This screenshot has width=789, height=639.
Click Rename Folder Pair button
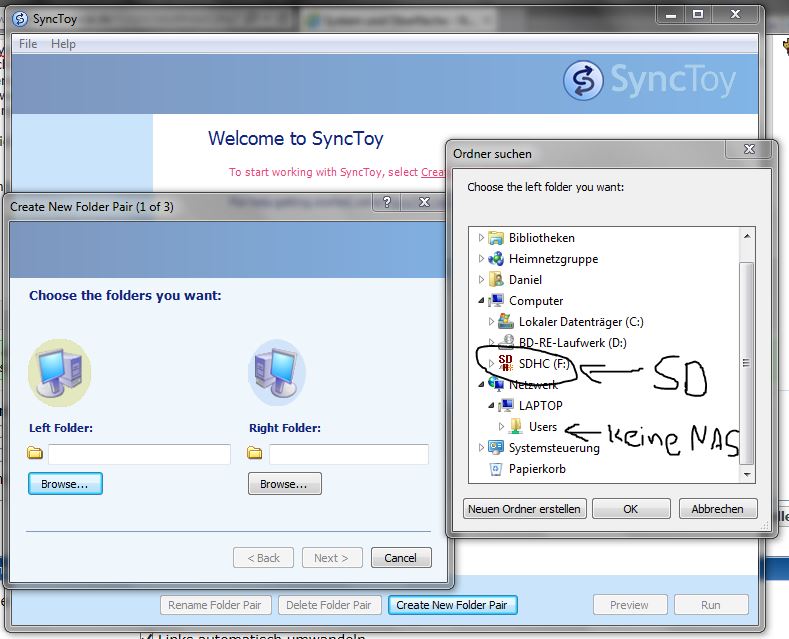(x=215, y=605)
